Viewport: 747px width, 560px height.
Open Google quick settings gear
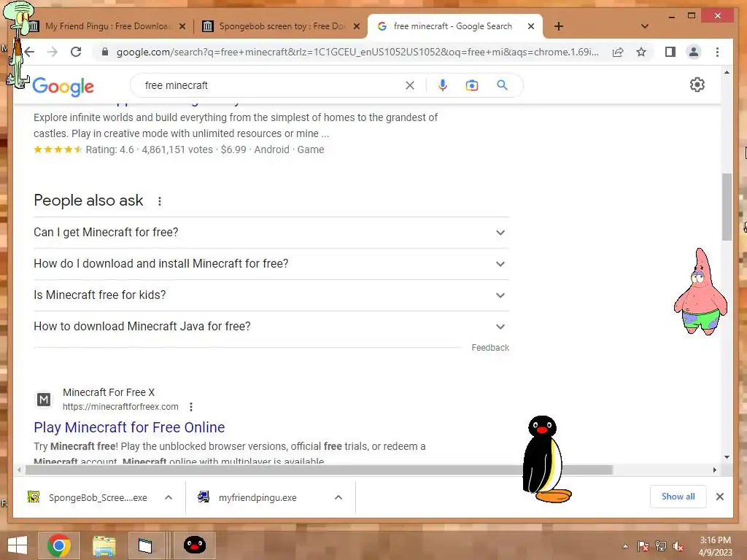point(697,85)
